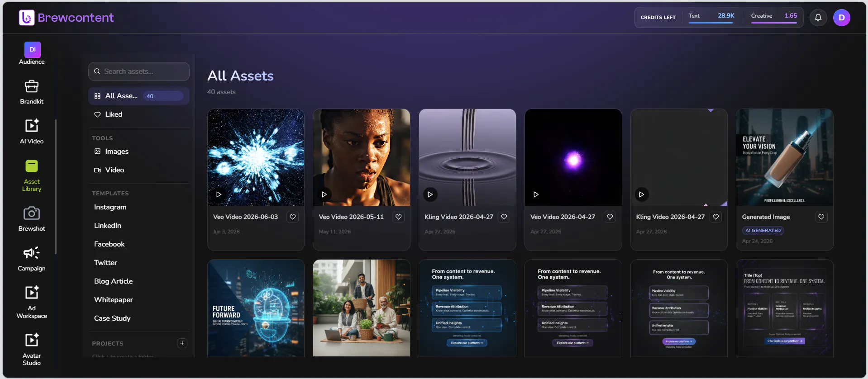Open Instagram templates
This screenshot has height=379, width=868.
[x=110, y=207]
